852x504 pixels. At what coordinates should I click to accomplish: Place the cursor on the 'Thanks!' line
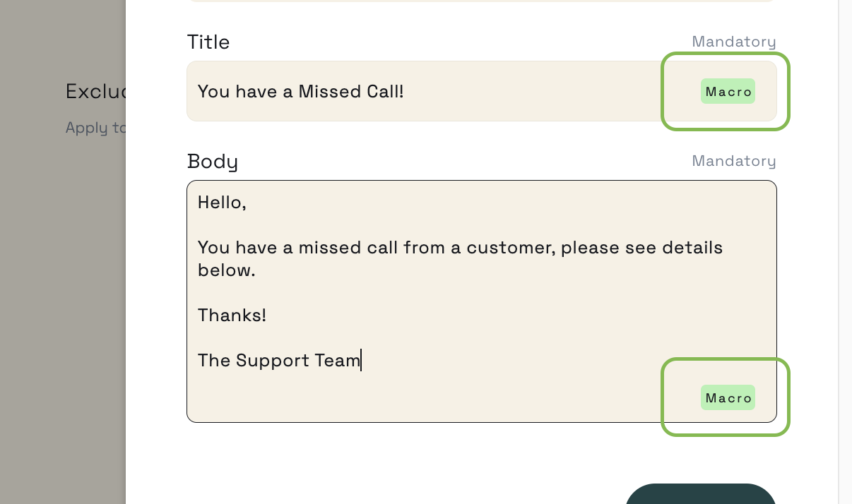click(232, 315)
